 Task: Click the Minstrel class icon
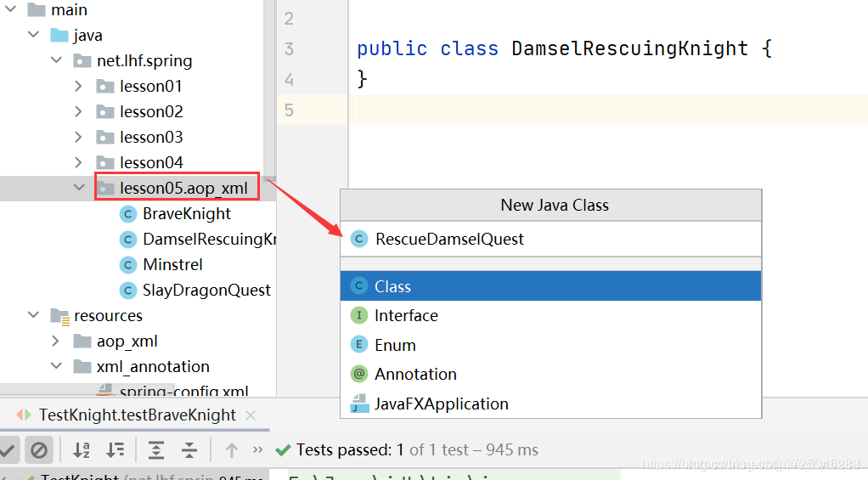tap(128, 264)
